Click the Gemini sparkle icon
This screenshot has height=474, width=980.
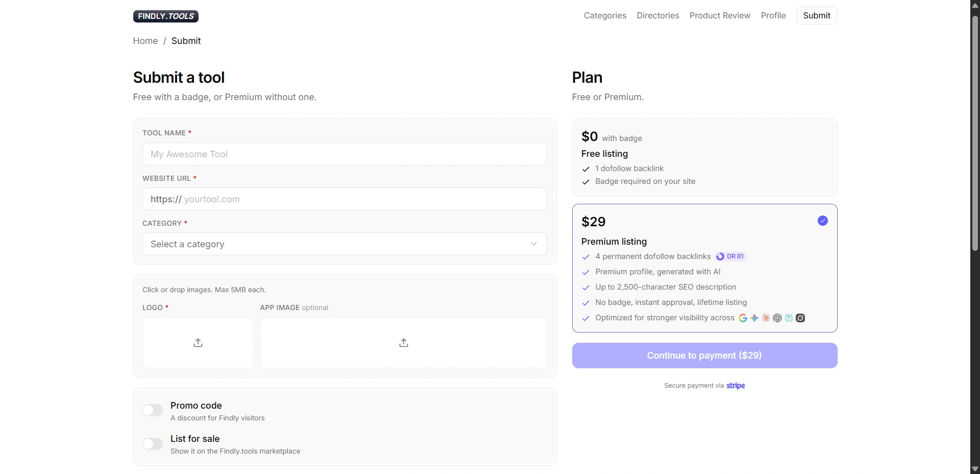(x=754, y=318)
